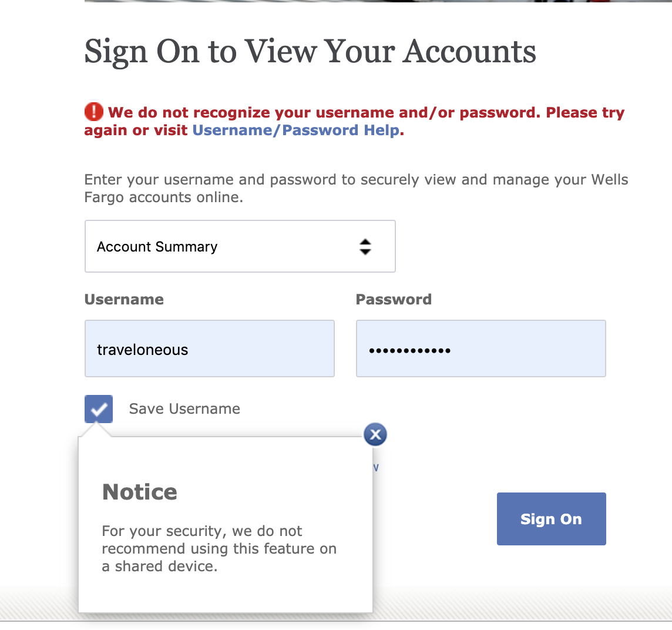Viewport: 672px width, 630px height.
Task: Click the link partially hidden behind popup
Action: click(x=376, y=468)
